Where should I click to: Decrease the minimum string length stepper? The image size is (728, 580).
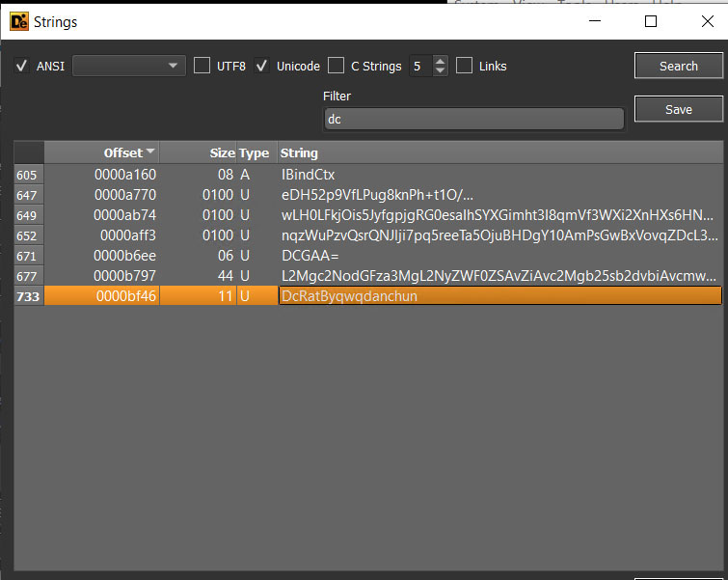441,71
